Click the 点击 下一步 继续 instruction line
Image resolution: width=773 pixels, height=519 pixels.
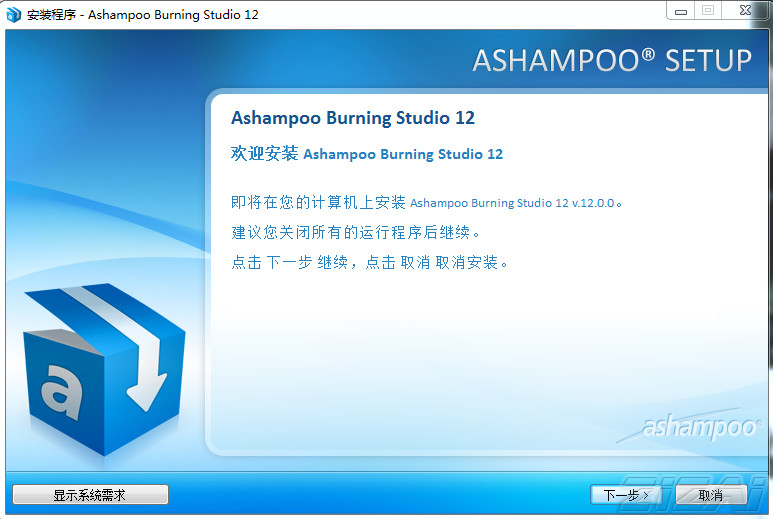point(369,262)
